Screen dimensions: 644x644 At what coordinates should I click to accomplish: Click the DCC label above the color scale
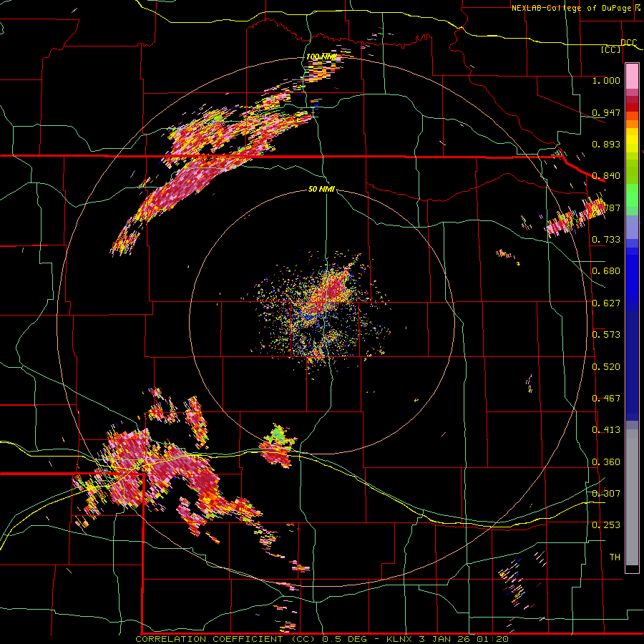pyautogui.click(x=628, y=43)
